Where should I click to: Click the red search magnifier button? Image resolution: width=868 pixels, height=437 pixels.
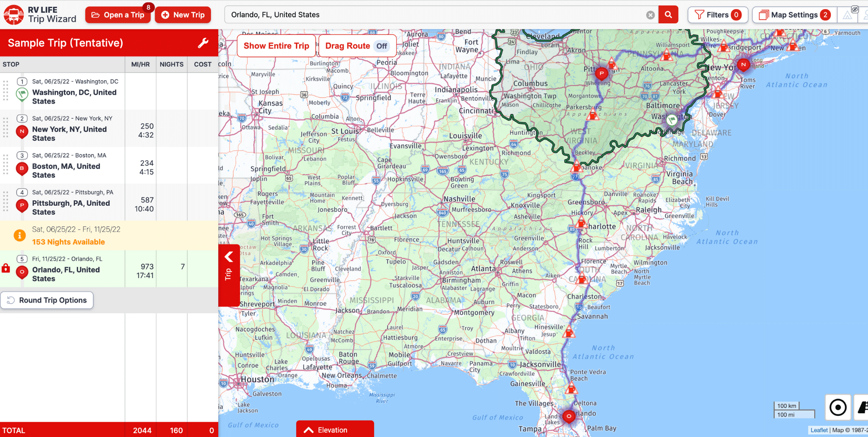click(668, 15)
